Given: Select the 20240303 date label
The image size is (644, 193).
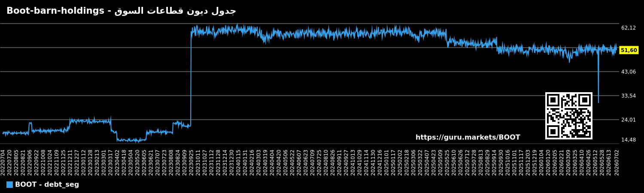Looking at the screenshot, I should pyautogui.click(x=259, y=162).
